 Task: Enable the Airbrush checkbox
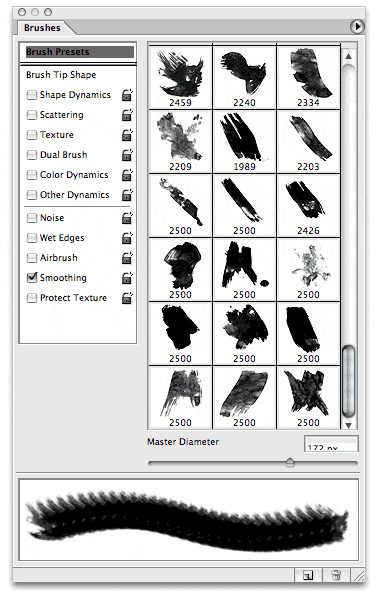(32, 258)
